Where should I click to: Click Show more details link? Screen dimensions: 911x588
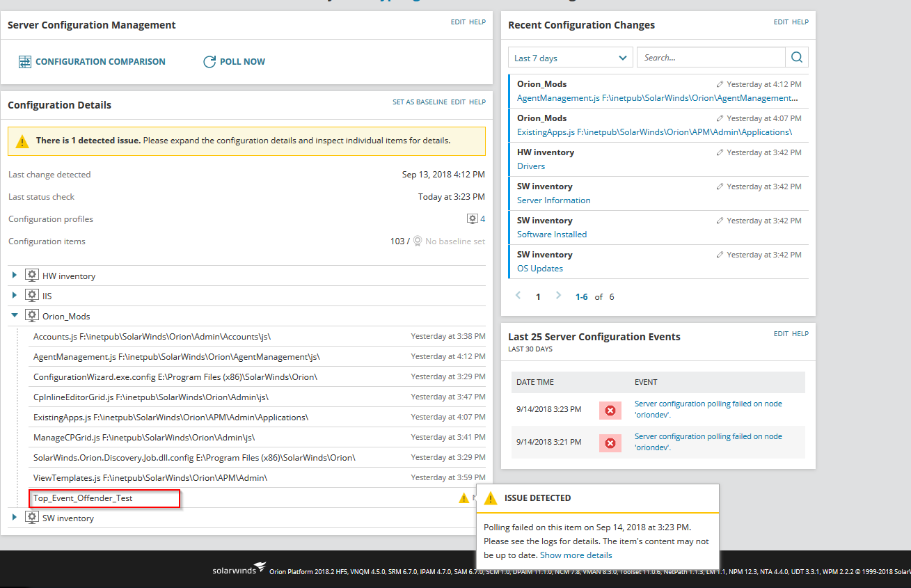576,555
